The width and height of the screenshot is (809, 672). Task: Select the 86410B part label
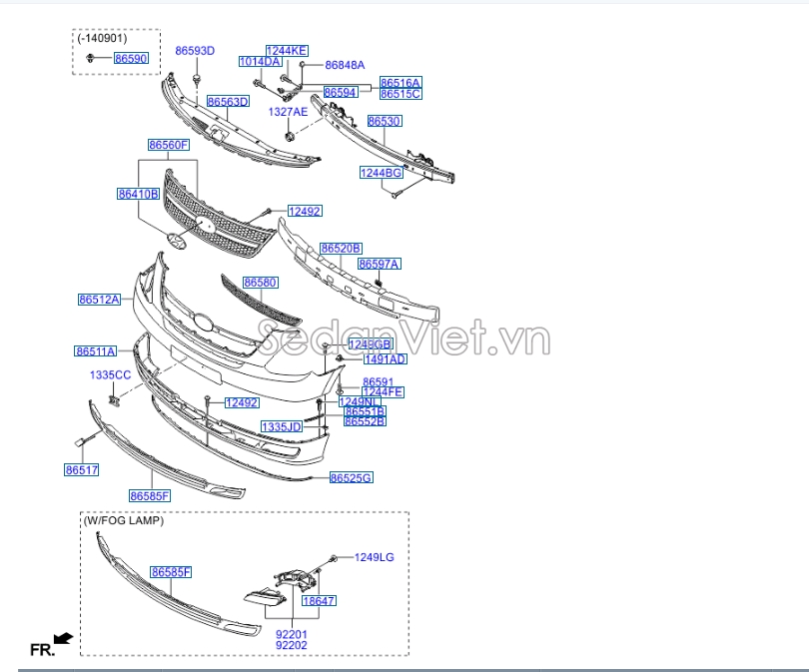pos(138,194)
